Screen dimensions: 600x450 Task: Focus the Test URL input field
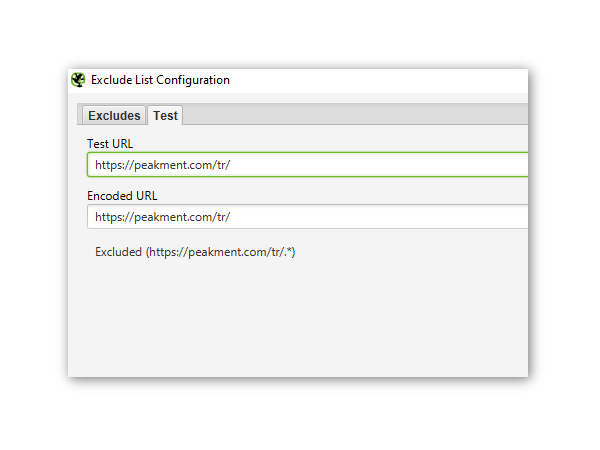pyautogui.click(x=380, y=165)
